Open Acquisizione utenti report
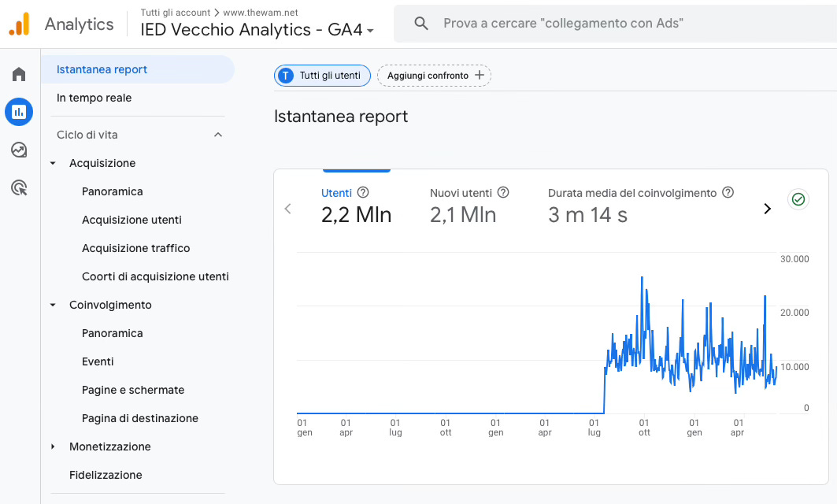 131,220
